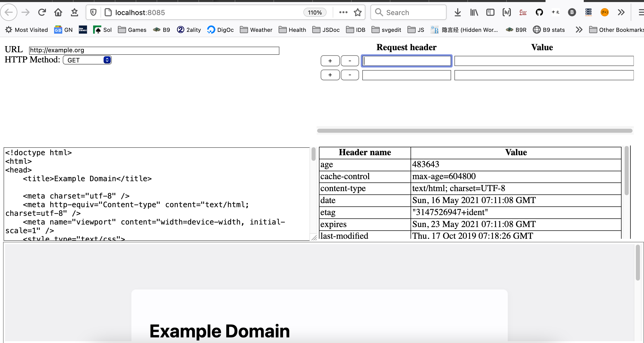
Task: Click the GitHub extension icon
Action: [x=539, y=12]
